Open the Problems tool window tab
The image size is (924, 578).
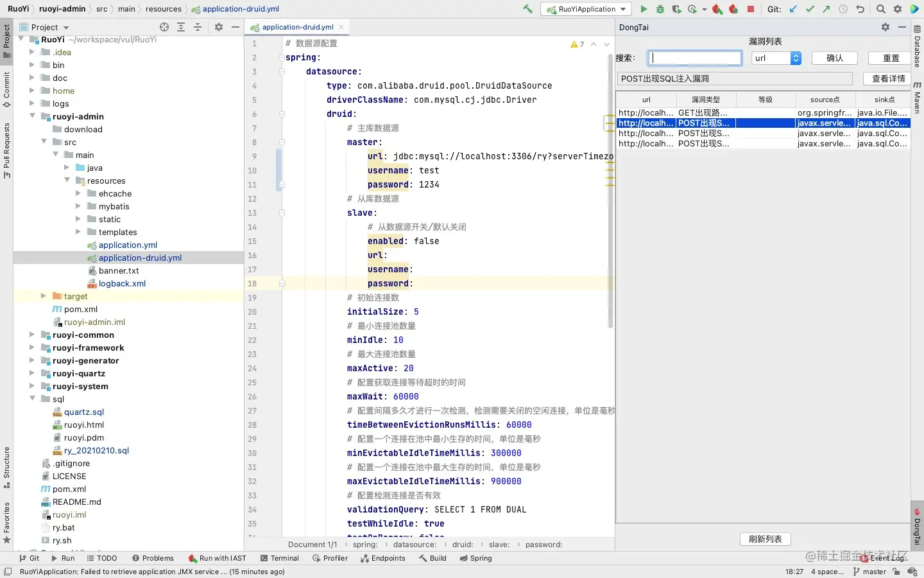pyautogui.click(x=153, y=558)
